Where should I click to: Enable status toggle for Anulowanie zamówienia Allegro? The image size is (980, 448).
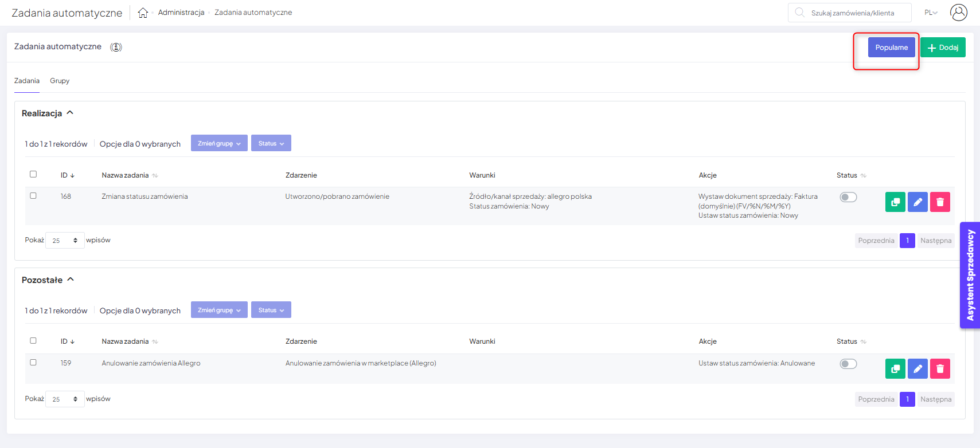click(x=848, y=364)
